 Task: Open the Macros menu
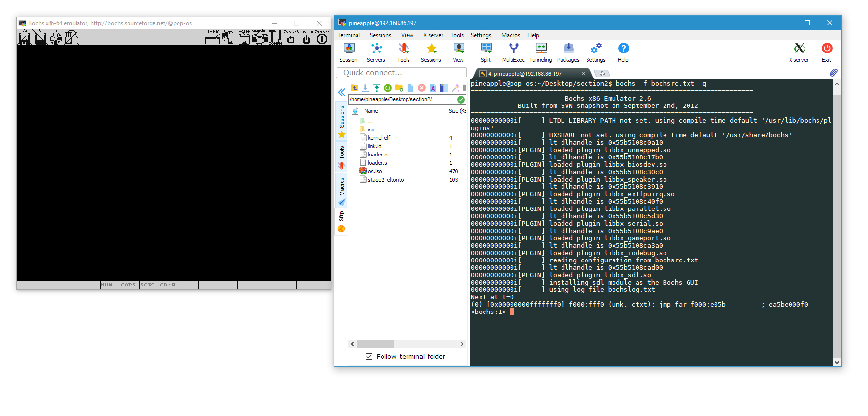[x=511, y=35]
